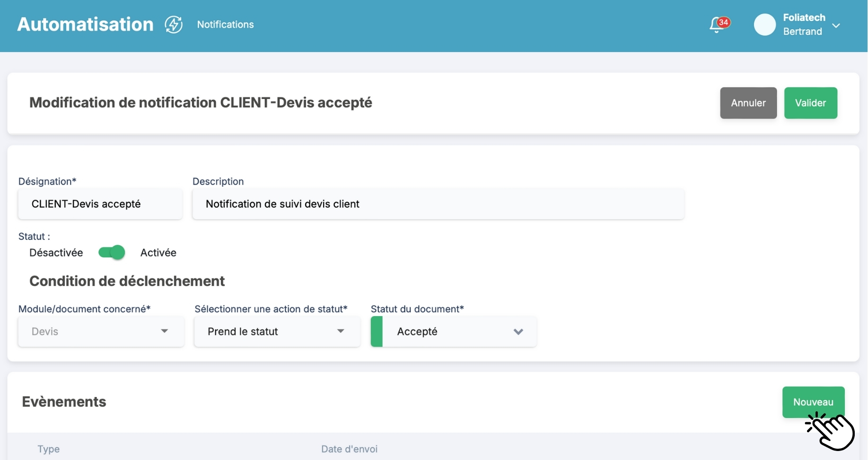Open the Module/document concerné dropdown
Image resolution: width=868 pixels, height=460 pixels.
pyautogui.click(x=101, y=331)
